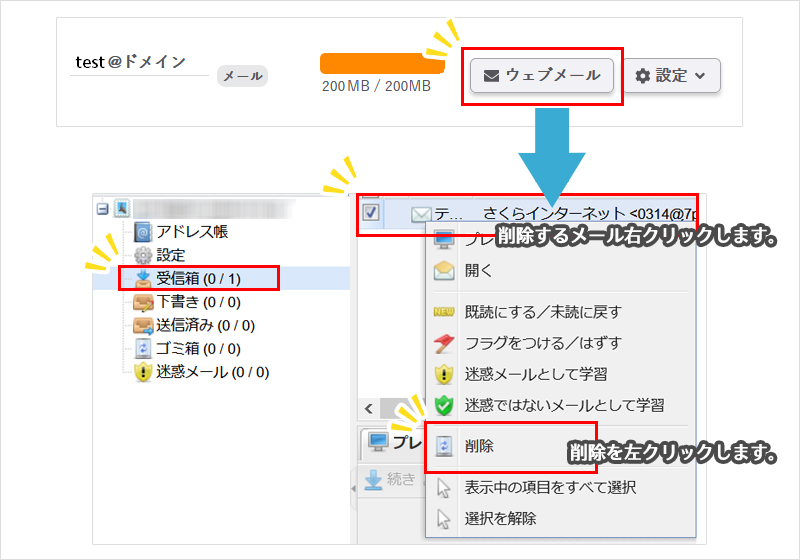This screenshot has height=560, width=800.
Task: Choose 開く from the context menu
Action: [479, 270]
